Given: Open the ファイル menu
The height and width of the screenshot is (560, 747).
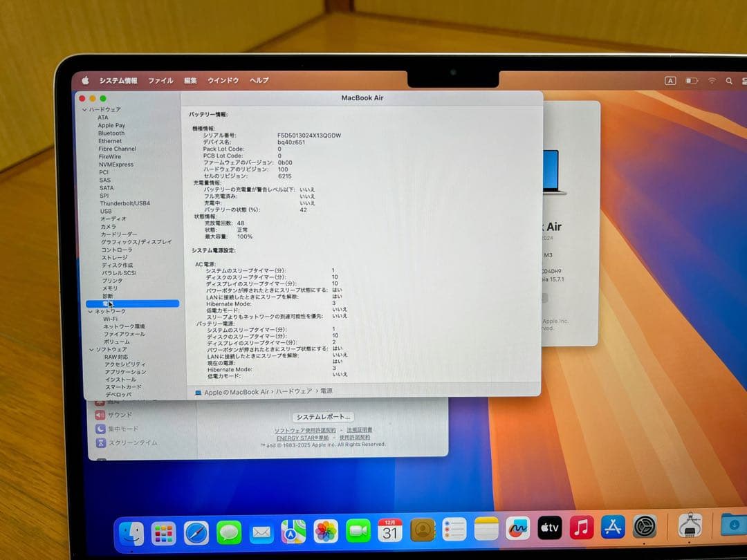Looking at the screenshot, I should pos(160,81).
